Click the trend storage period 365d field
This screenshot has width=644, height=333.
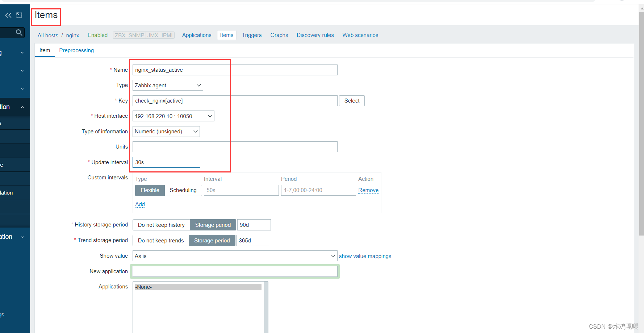tap(253, 241)
